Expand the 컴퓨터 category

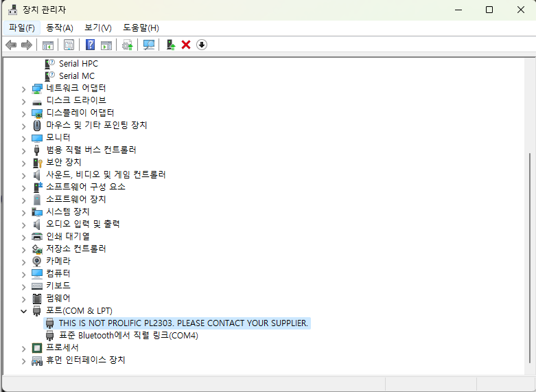(23, 275)
